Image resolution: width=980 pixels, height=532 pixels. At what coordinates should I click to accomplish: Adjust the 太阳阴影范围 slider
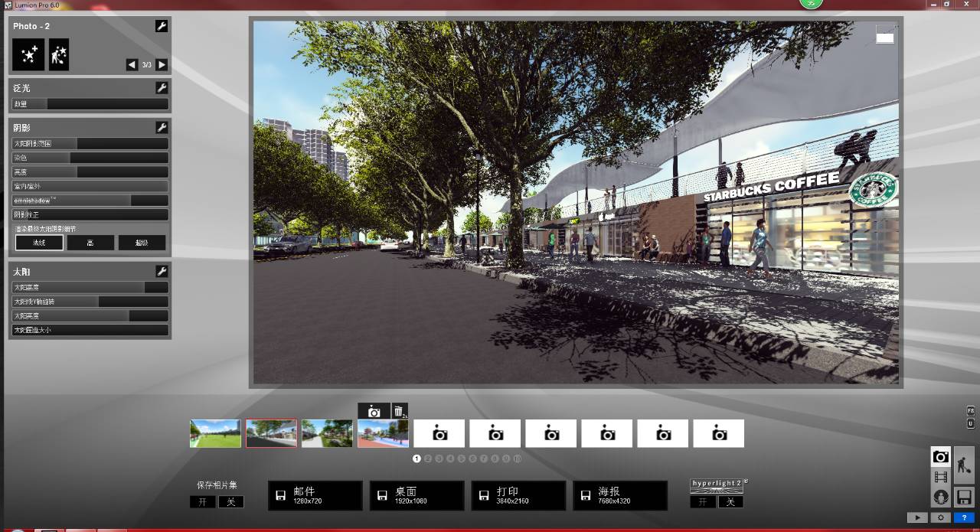click(90, 143)
